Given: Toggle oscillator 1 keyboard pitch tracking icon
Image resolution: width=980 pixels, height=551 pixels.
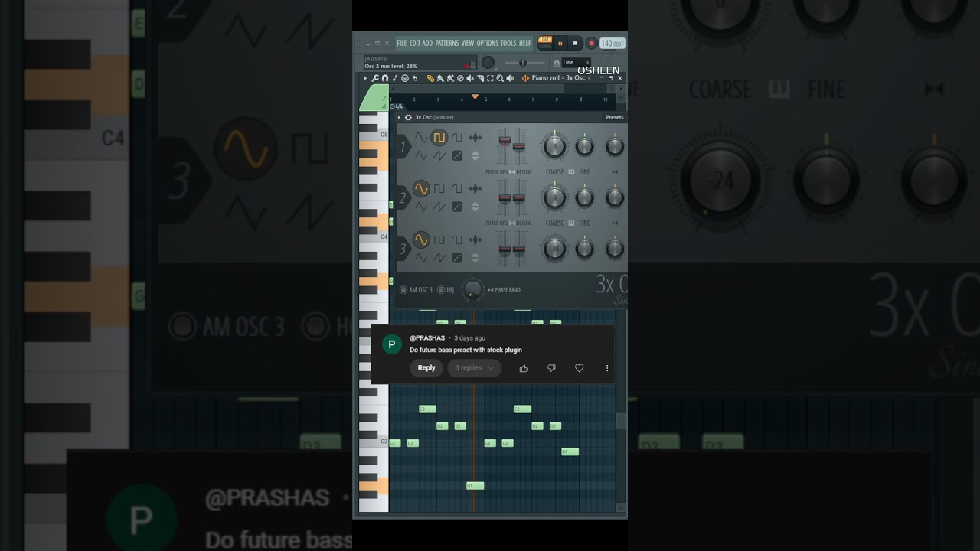Looking at the screenshot, I should 571,171.
